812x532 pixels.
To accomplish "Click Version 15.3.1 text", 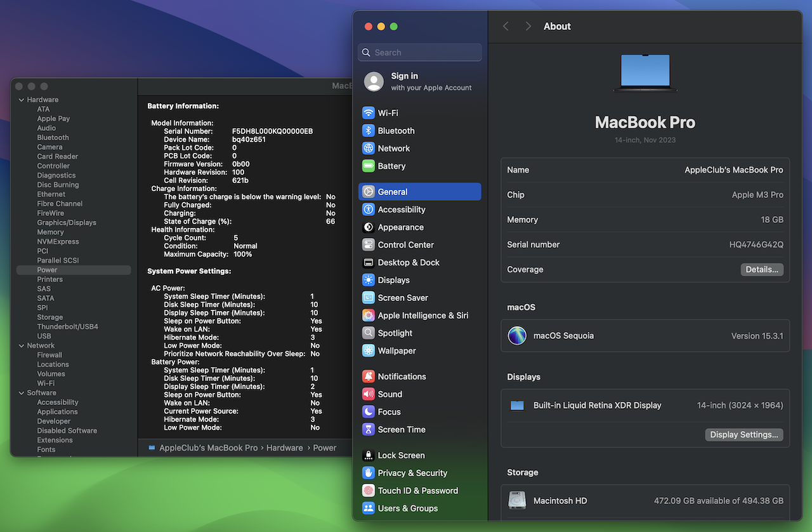I will coord(757,336).
